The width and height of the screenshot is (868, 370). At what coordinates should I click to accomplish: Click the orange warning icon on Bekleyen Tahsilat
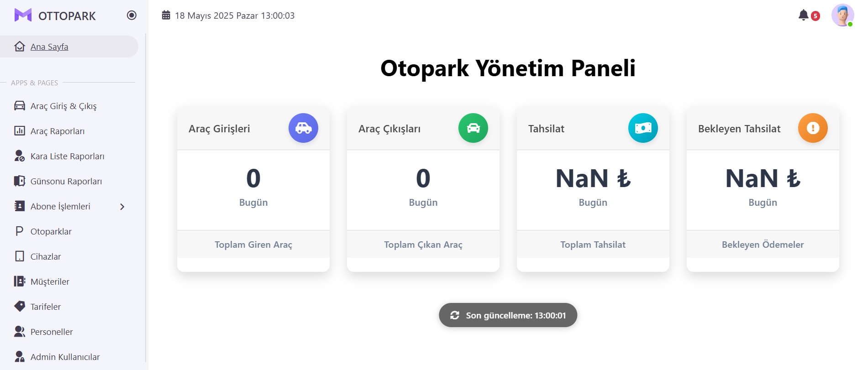click(813, 128)
